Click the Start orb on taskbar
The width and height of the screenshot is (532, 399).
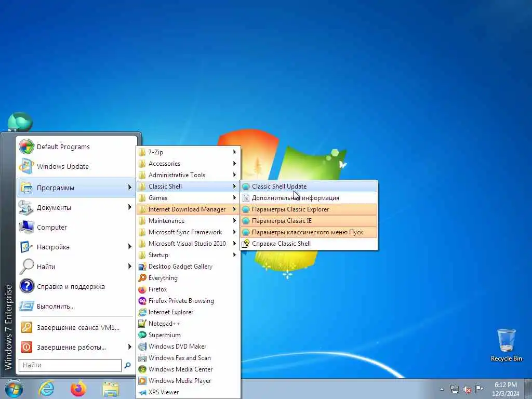point(14,389)
